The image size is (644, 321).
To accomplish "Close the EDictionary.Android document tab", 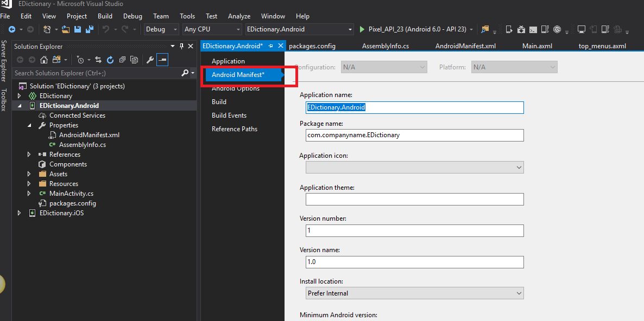I will (x=281, y=46).
